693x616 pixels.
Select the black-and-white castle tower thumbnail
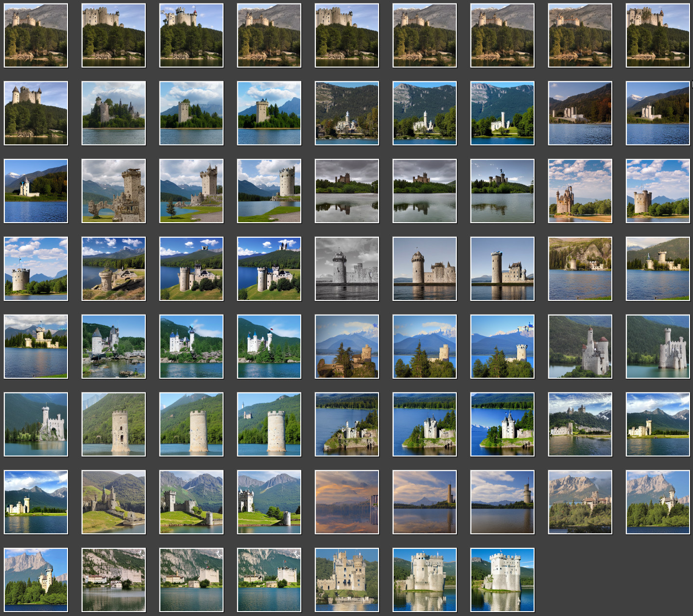pyautogui.click(x=346, y=269)
